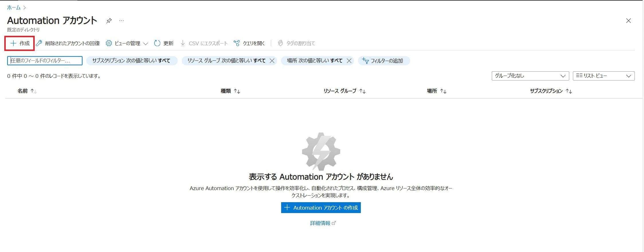Go to ホーム breadcrumb link
The width and height of the screenshot is (644, 252).
[14, 7]
